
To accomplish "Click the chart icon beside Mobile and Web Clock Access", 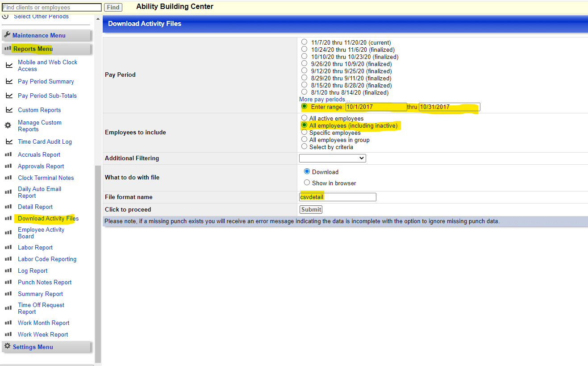I will pyautogui.click(x=9, y=66).
